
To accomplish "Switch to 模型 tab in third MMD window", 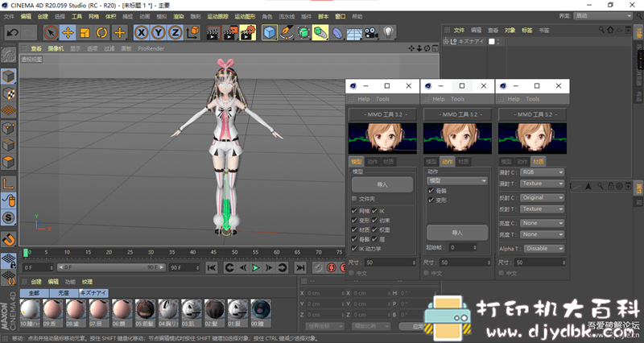I will [506, 162].
